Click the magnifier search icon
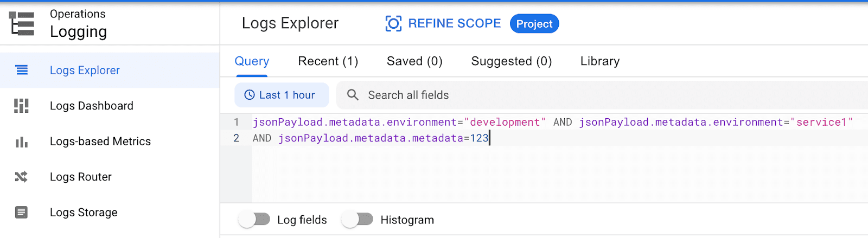Viewport: 868px width, 238px height. click(x=353, y=95)
